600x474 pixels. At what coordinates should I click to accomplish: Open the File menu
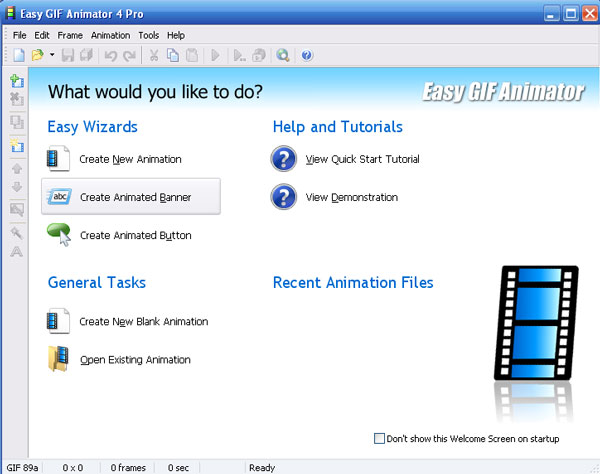(x=20, y=35)
